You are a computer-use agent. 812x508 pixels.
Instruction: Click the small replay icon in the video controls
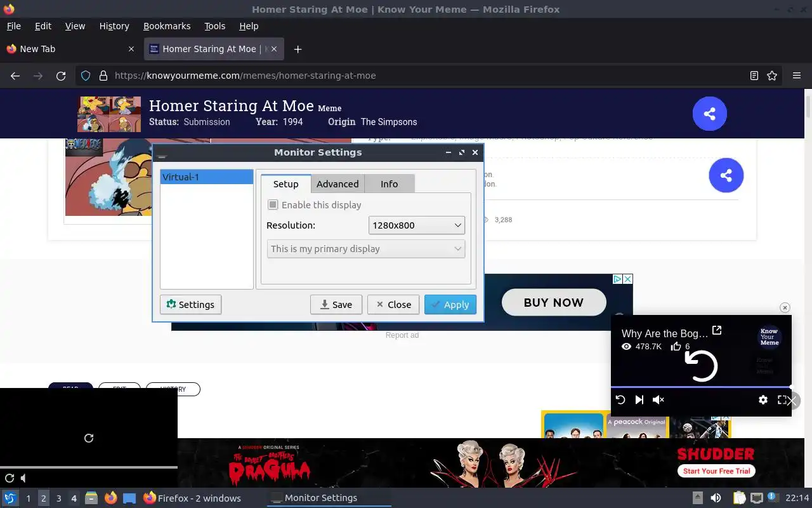point(620,399)
